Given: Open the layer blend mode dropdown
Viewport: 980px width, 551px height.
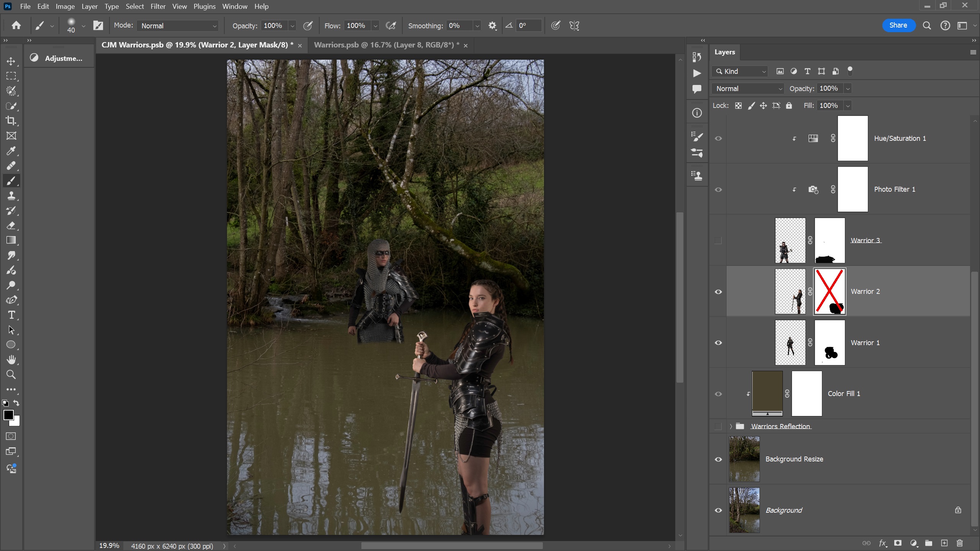Looking at the screenshot, I should (748, 89).
